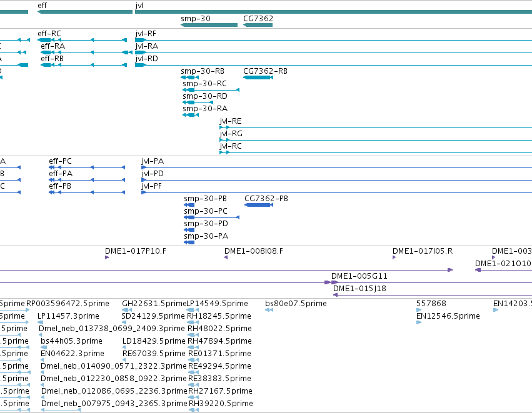Click EST RE38383.5prime
Screen dimensions: 532x413
point(194,385)
